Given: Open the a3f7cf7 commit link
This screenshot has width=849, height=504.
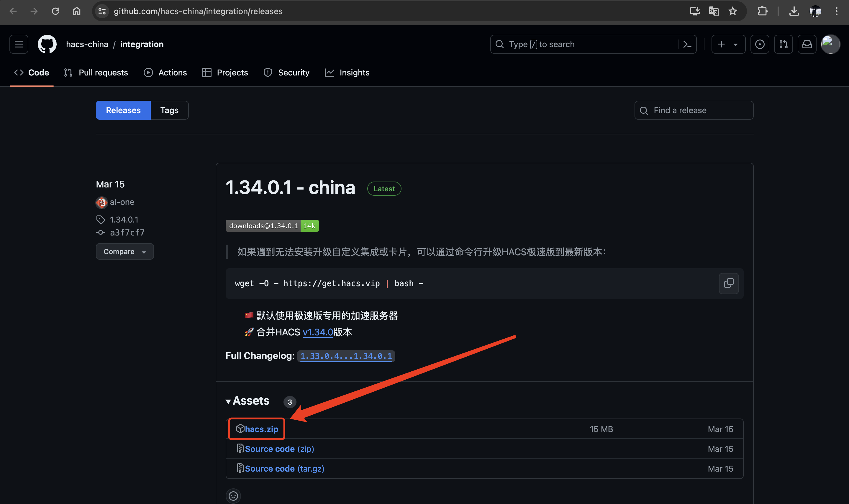Looking at the screenshot, I should coord(127,233).
